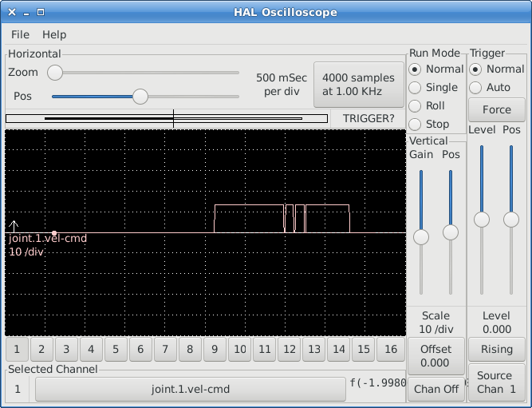Image resolution: width=532 pixels, height=408 pixels.
Task: Select channel 7 button
Action: pyautogui.click(x=166, y=349)
